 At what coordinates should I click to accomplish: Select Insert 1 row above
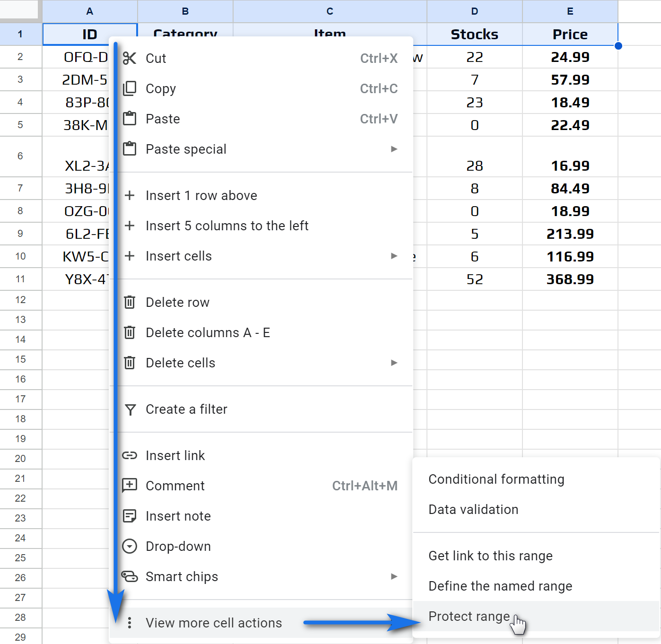click(261, 195)
